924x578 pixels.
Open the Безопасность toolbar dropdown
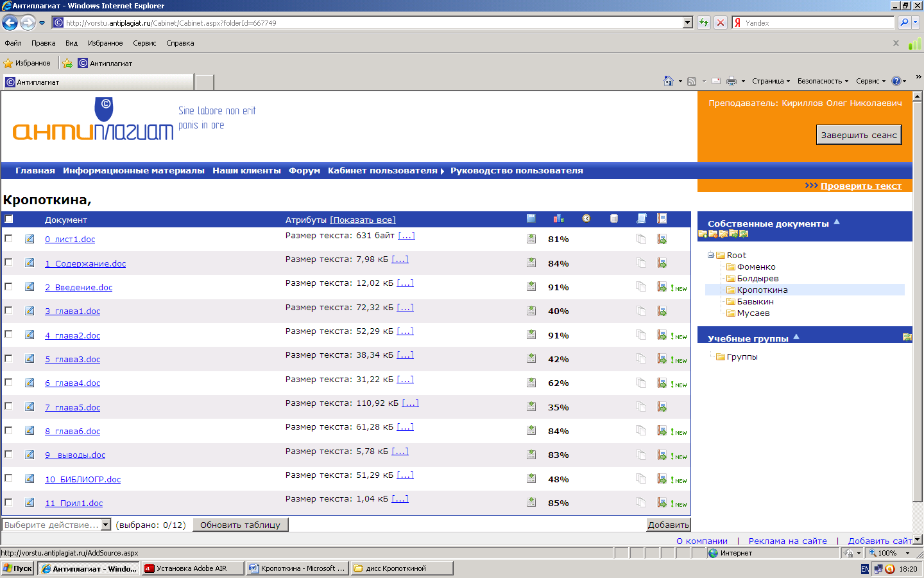(x=823, y=81)
